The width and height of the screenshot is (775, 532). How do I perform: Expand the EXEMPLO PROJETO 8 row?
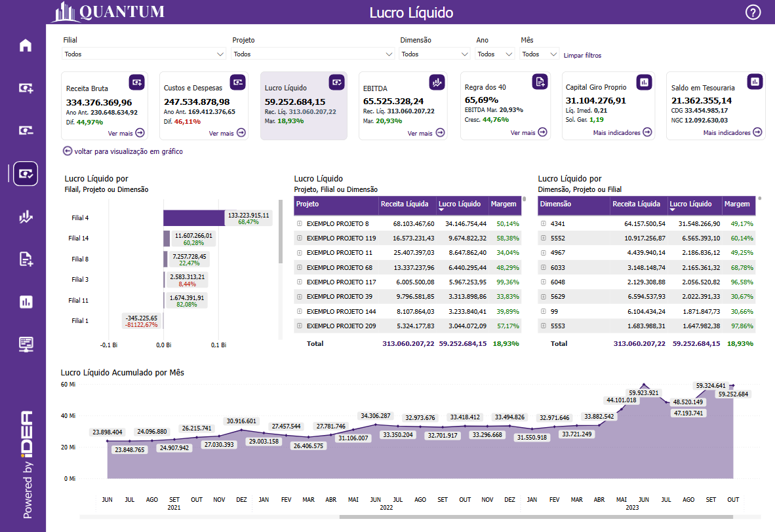coord(300,224)
